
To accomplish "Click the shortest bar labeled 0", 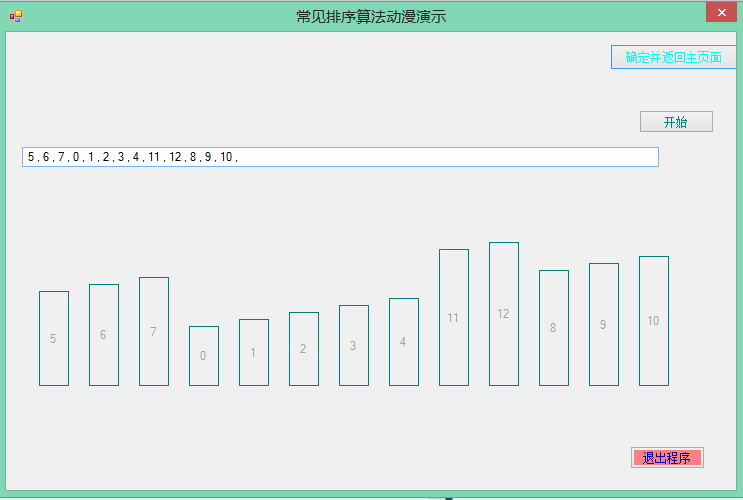I will tap(204, 356).
